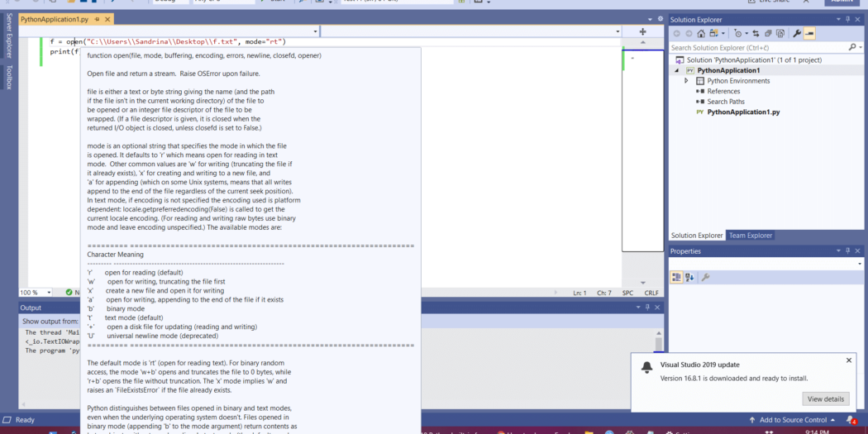
Task: Select the Search Paths item
Action: click(x=725, y=102)
